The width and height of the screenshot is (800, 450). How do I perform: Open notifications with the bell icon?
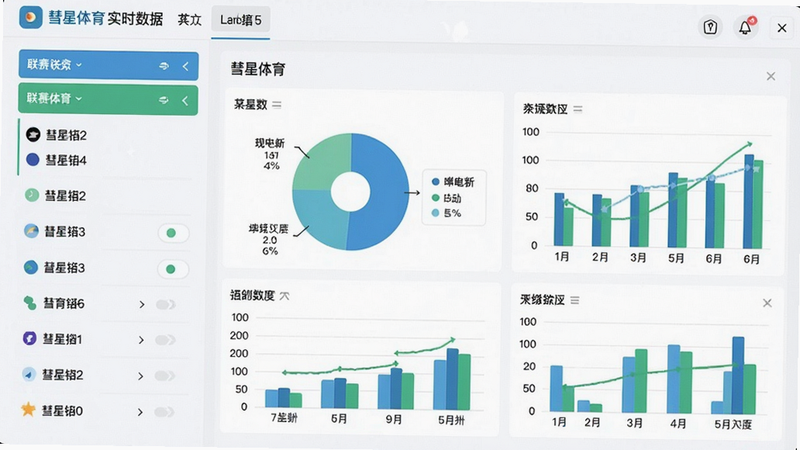point(745,27)
